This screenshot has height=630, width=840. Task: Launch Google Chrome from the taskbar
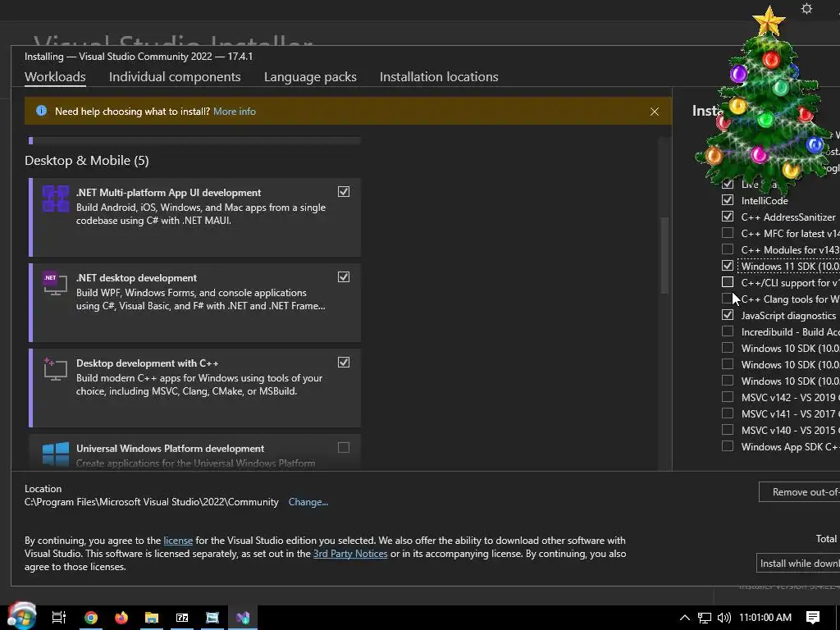point(91,618)
